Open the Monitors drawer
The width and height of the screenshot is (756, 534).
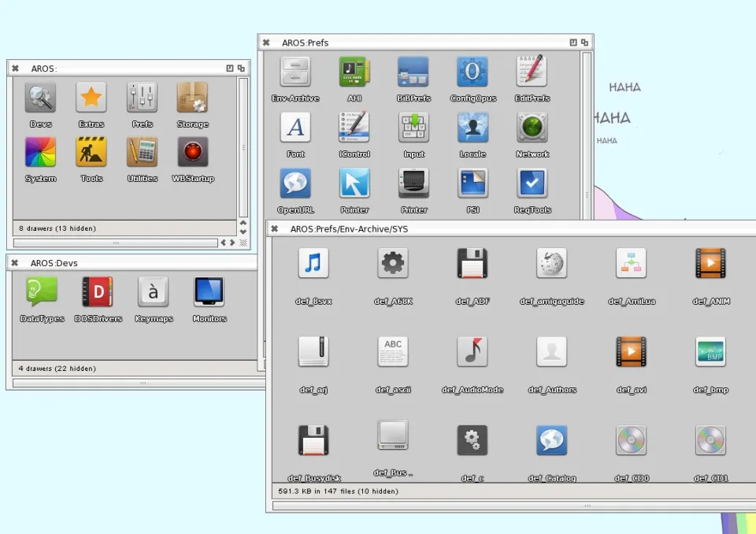(x=209, y=292)
